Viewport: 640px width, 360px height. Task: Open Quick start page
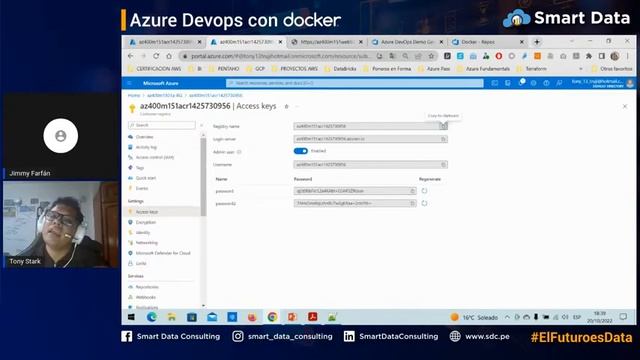pos(146,178)
